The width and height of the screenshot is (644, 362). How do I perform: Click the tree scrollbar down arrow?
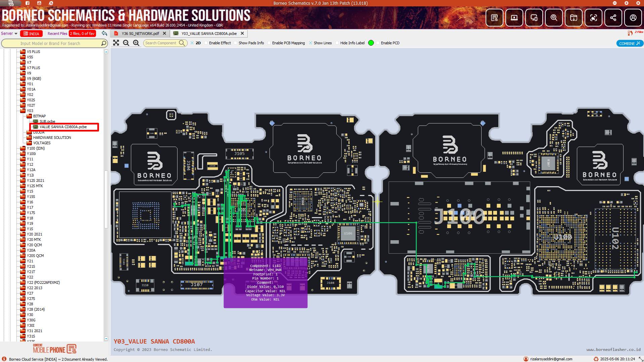tap(106, 339)
